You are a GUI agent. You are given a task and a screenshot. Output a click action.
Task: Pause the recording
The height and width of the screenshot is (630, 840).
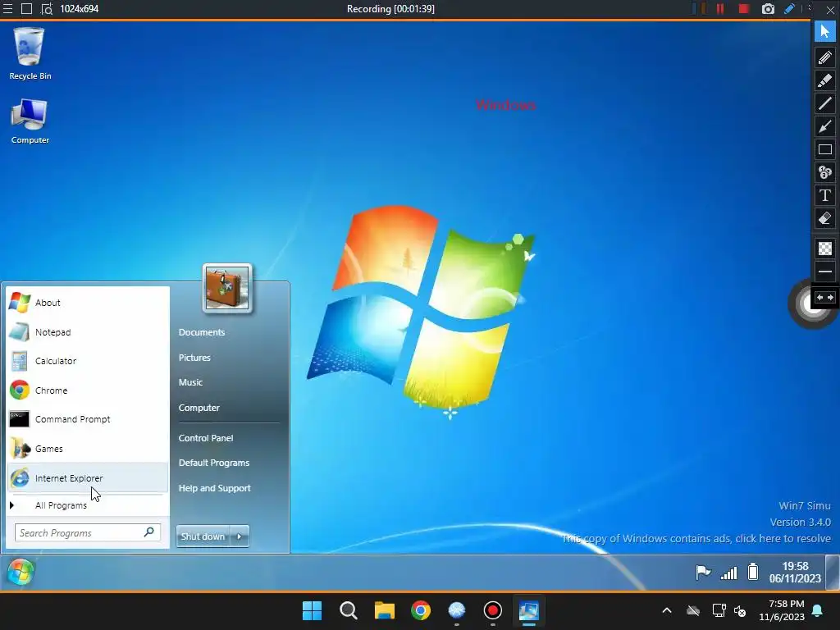point(720,8)
